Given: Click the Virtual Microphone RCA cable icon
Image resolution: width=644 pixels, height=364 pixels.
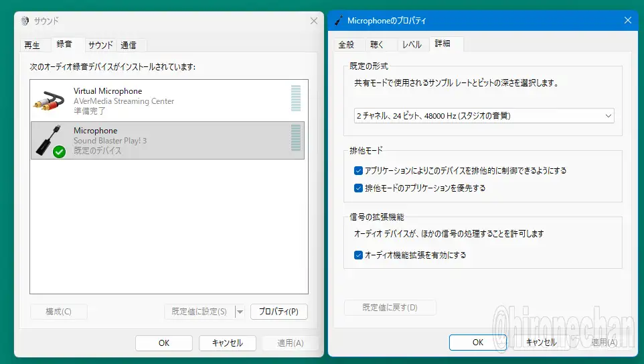Looking at the screenshot, I should point(50,101).
